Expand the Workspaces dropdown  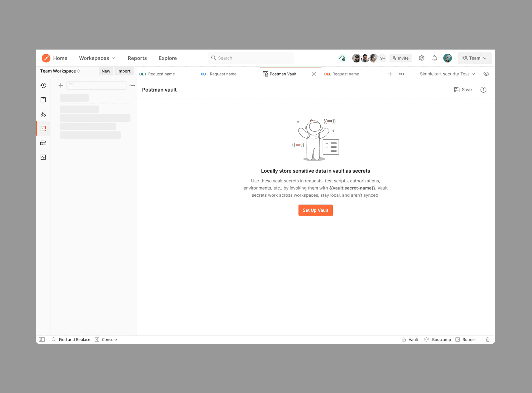click(x=97, y=58)
